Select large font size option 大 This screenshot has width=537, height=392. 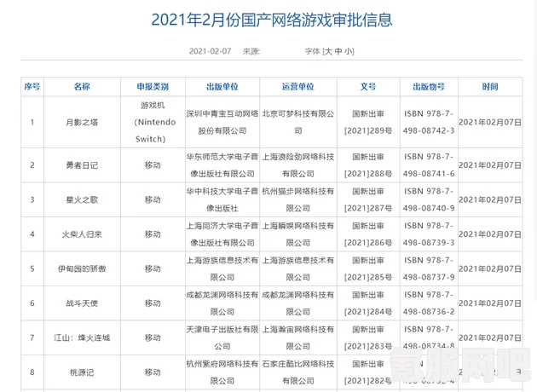click(328, 51)
